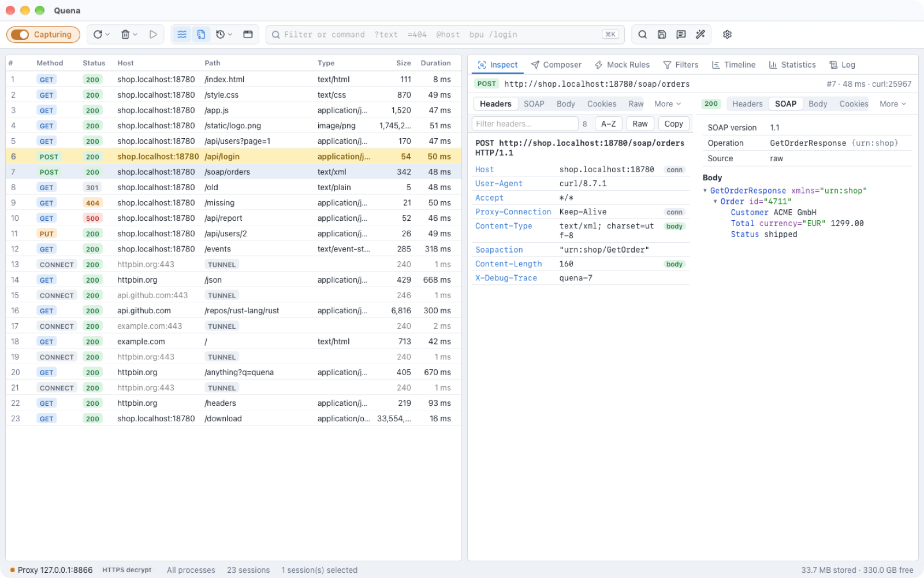Viewport: 924px width, 578px height.
Task: Collapse the Order id="4711" node
Action: pyautogui.click(x=716, y=202)
